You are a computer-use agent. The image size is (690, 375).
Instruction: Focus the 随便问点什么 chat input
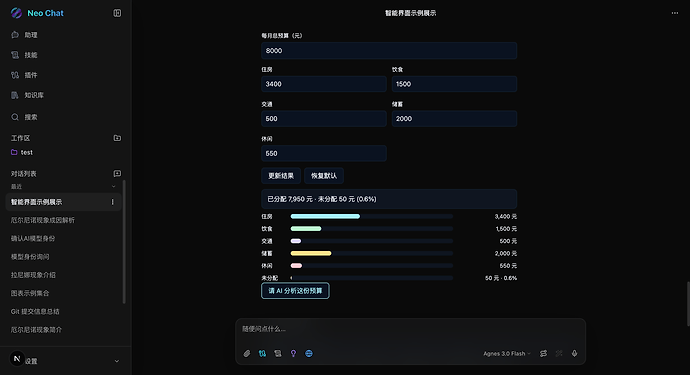click(411, 329)
